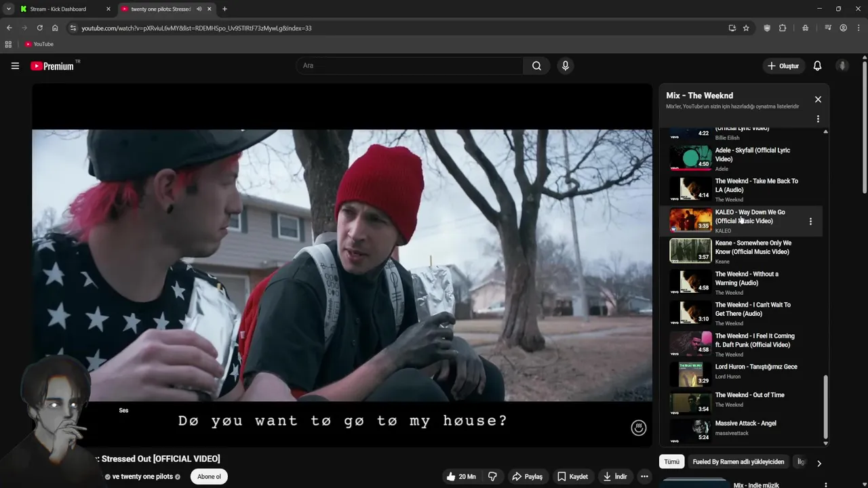Image resolution: width=868 pixels, height=488 pixels.
Task: Mute the twenty one pilots tab audio
Action: 199,9
